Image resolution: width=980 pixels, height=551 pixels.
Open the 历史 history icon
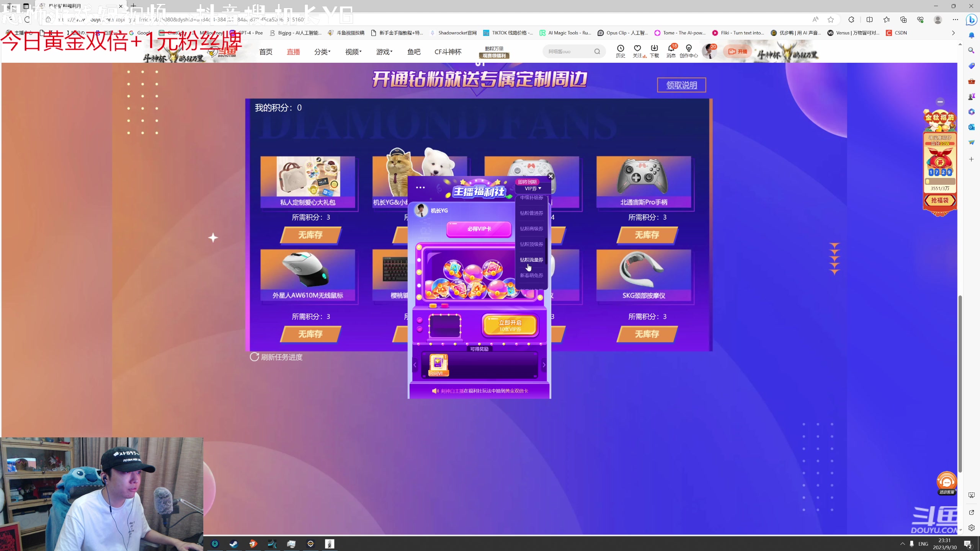(x=620, y=49)
